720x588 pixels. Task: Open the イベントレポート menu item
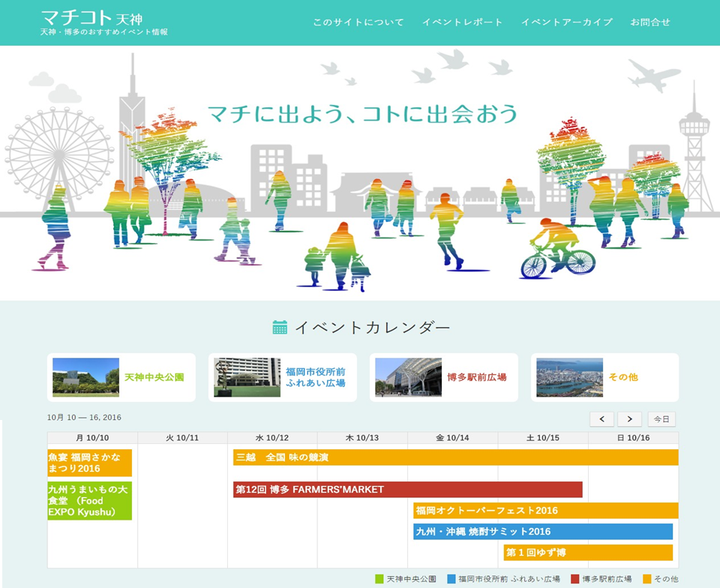462,22
